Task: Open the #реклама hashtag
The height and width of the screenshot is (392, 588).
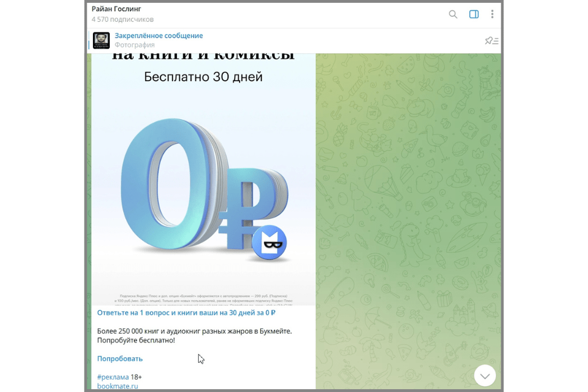Action: [113, 377]
